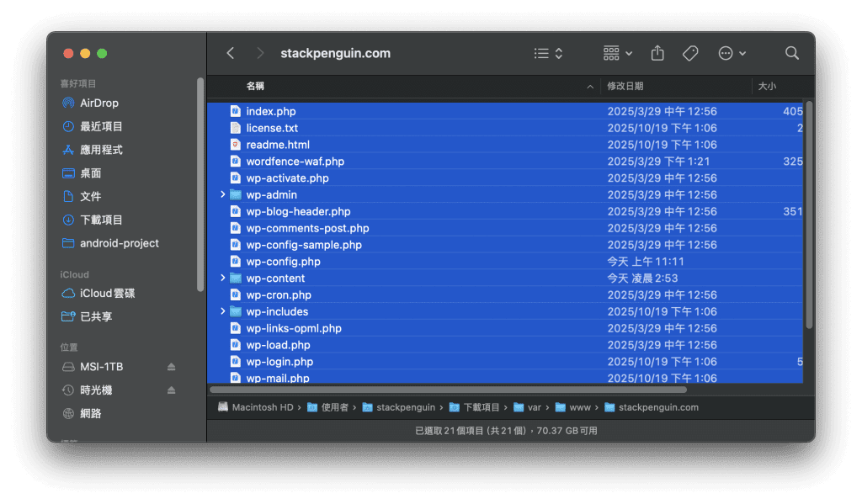This screenshot has height=504, width=862.
Task: Eject the 時光機 disk
Action: point(172,390)
